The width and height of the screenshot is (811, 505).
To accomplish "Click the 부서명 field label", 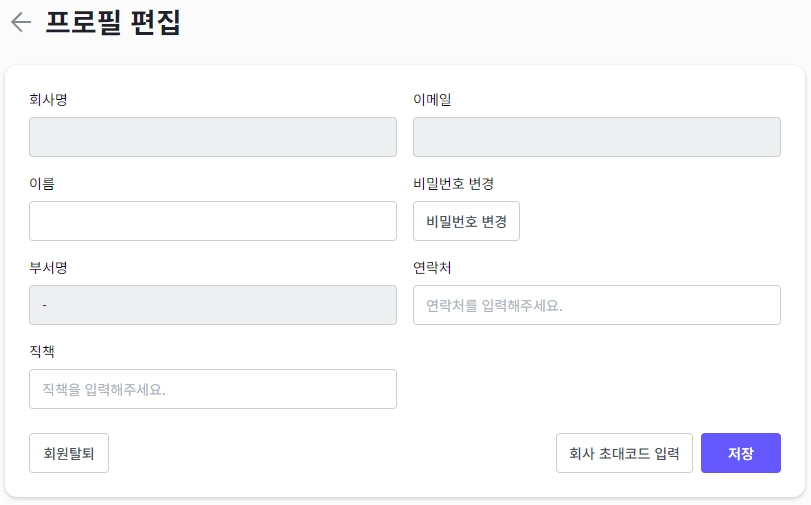I will 48,268.
